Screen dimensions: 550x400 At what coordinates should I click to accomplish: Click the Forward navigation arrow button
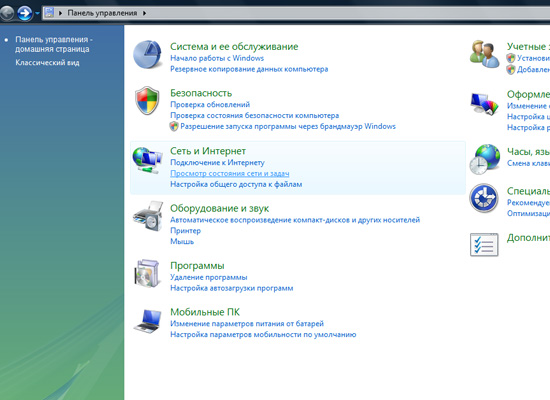[x=25, y=13]
